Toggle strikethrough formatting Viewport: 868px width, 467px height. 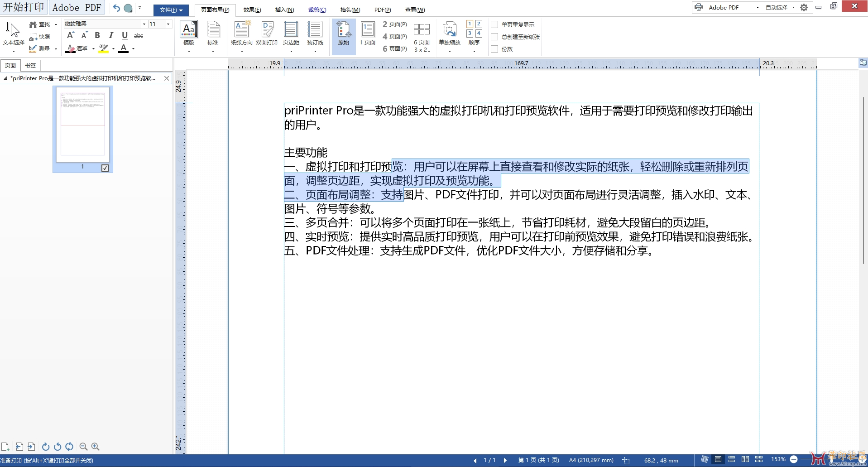(x=139, y=35)
